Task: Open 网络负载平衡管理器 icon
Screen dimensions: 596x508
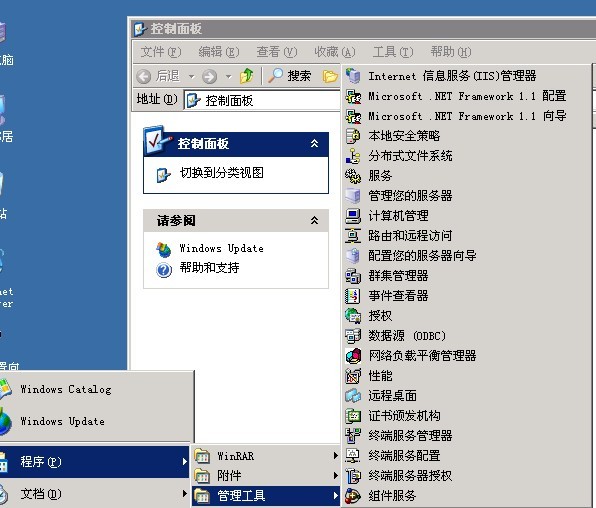Action: pyautogui.click(x=353, y=356)
